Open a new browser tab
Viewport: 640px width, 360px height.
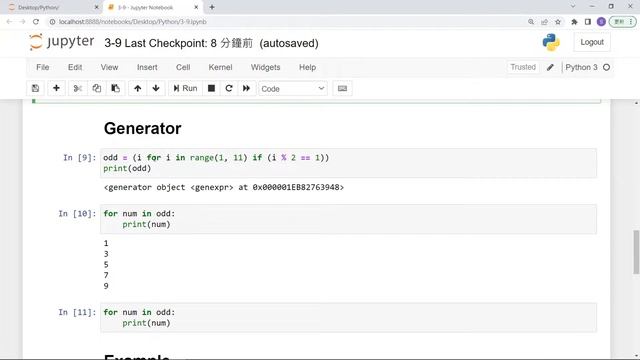[212, 7]
